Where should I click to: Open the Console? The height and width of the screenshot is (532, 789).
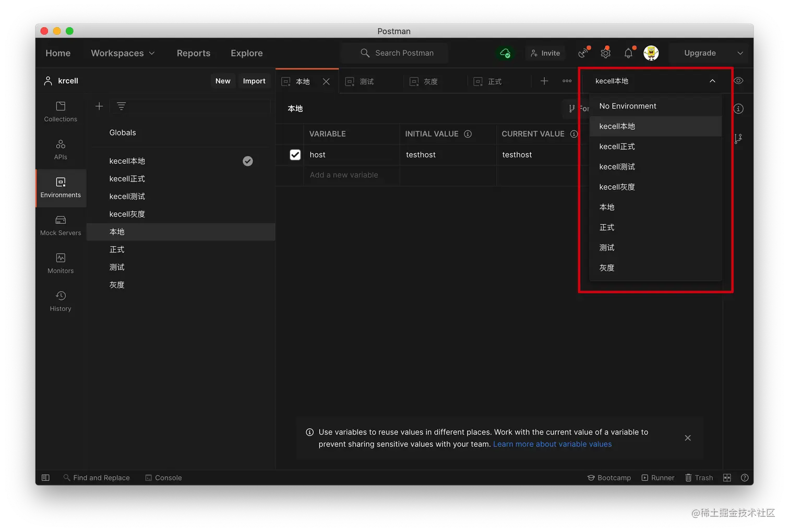click(163, 478)
